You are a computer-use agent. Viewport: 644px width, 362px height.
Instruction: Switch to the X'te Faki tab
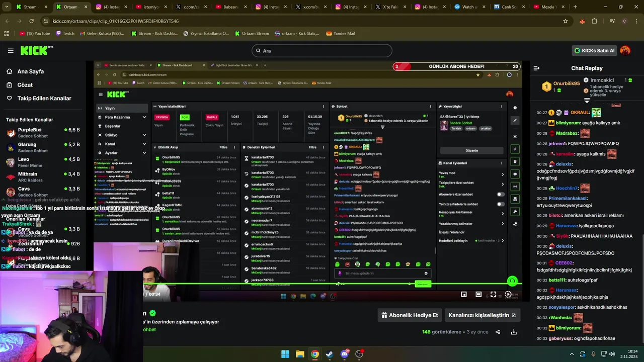(390, 7)
